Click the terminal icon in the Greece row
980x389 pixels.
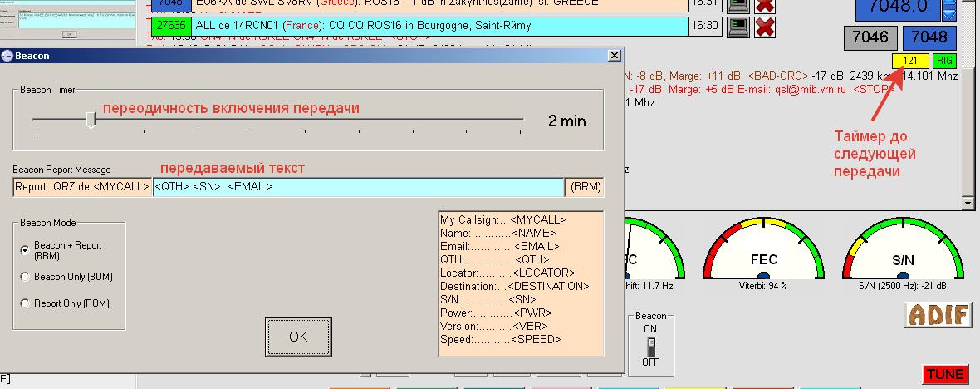point(737,4)
